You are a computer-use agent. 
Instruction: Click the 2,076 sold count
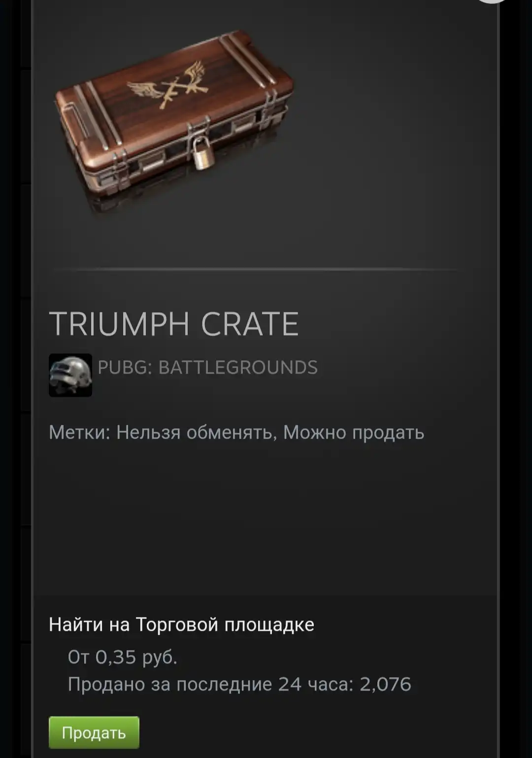[x=385, y=684]
